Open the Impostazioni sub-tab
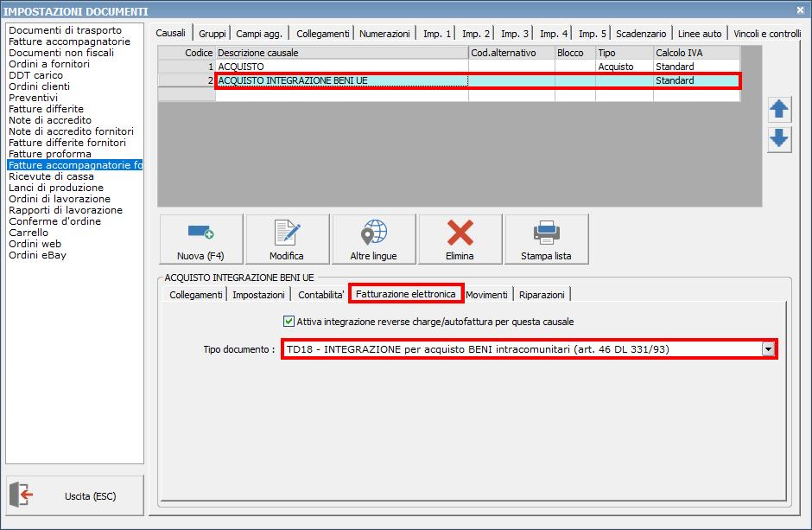The width and height of the screenshot is (812, 530). (258, 295)
